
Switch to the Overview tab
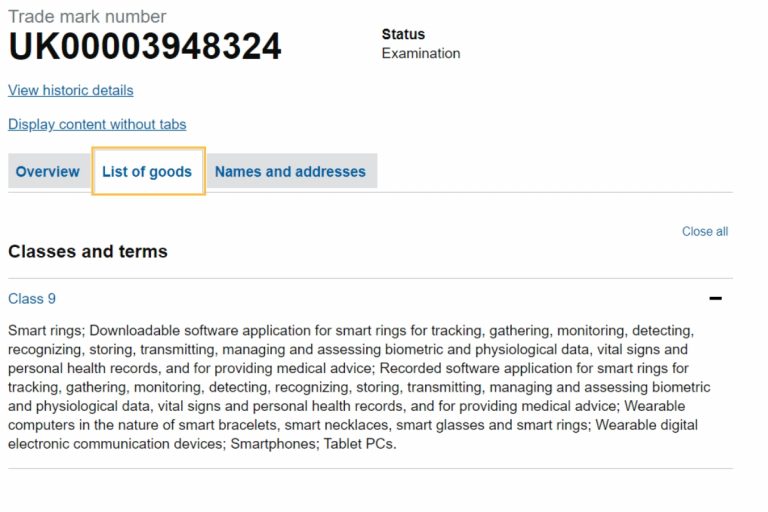(x=47, y=171)
